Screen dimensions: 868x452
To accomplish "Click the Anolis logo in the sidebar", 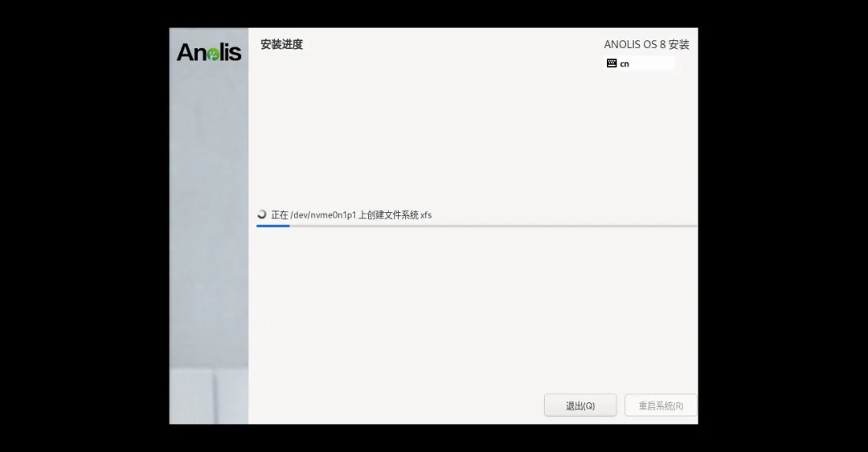I will [x=209, y=52].
